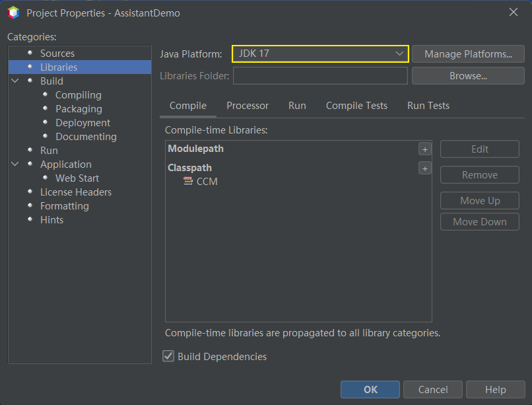Collapse the Application category node

(15, 165)
